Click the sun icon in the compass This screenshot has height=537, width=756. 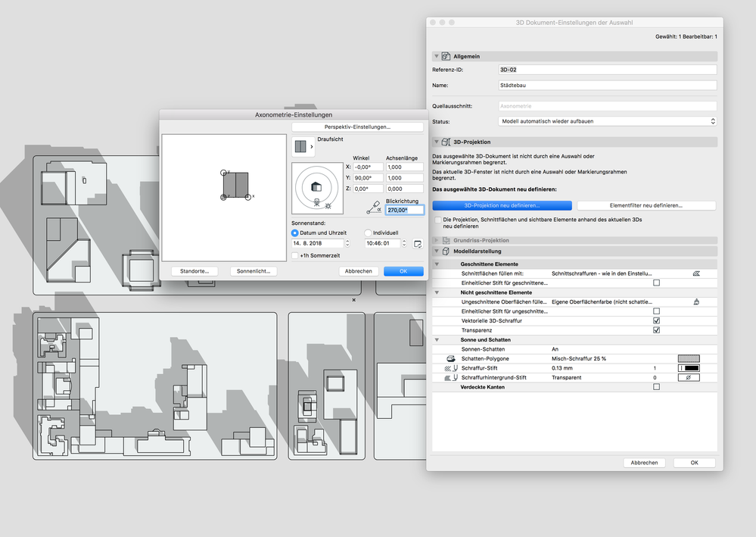328,205
